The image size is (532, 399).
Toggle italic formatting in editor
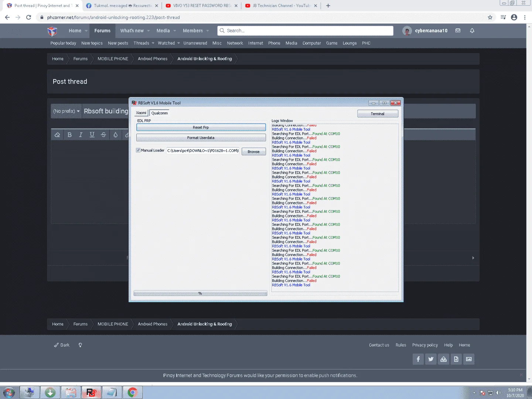point(81,135)
